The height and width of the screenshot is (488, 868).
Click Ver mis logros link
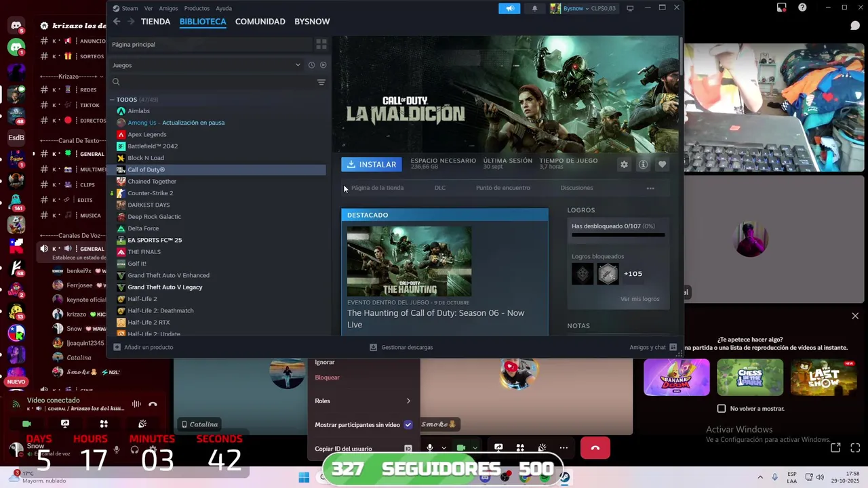pyautogui.click(x=639, y=299)
